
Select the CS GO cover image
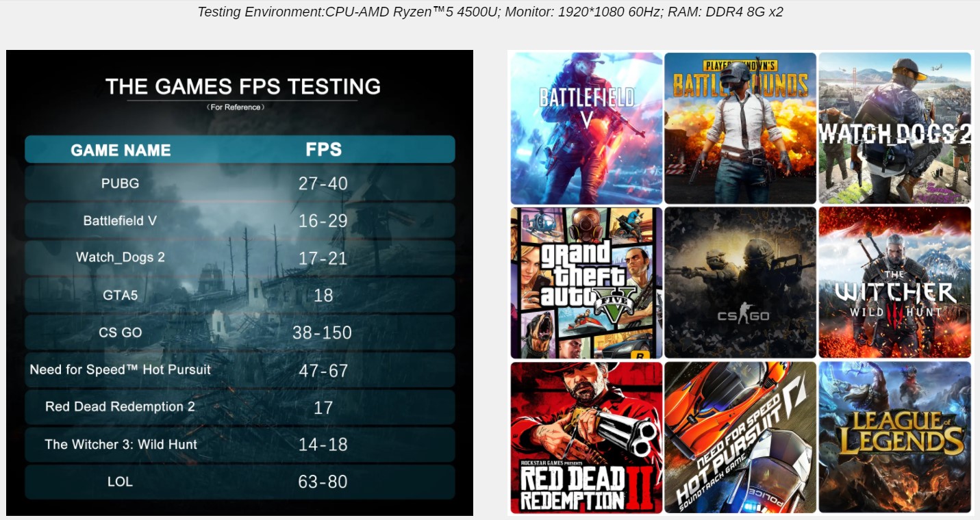[740, 283]
